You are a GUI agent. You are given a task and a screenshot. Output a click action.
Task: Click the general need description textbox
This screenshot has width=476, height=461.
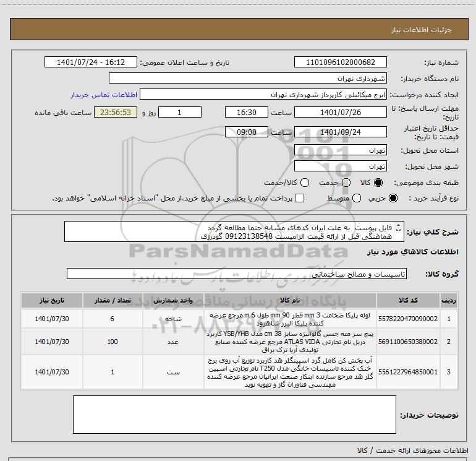click(234, 231)
